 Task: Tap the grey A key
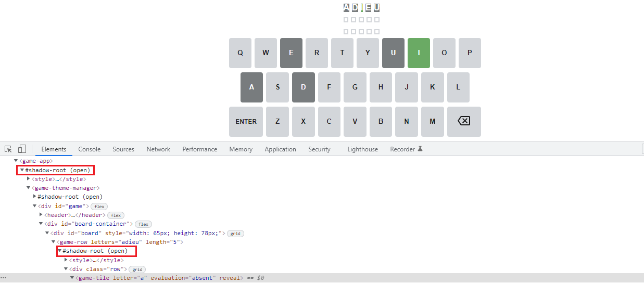click(251, 87)
